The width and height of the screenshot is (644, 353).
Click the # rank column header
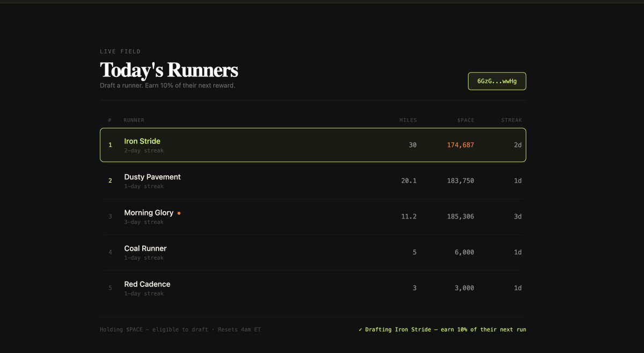click(109, 120)
